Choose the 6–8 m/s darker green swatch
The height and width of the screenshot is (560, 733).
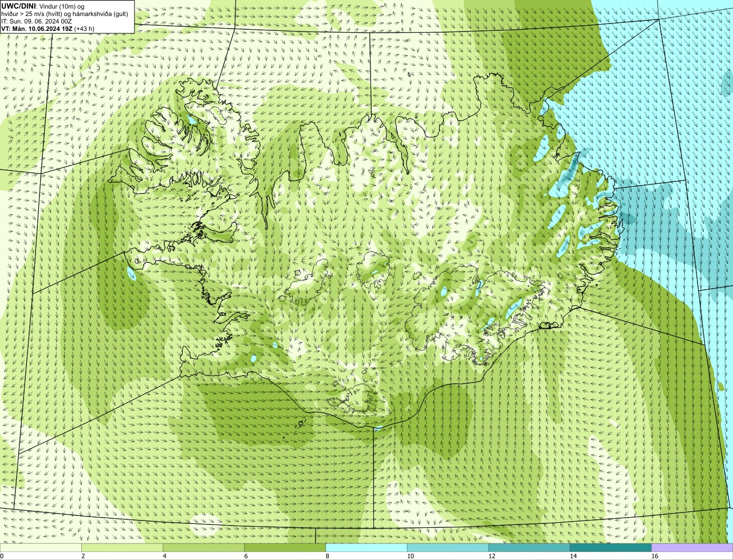point(285,548)
